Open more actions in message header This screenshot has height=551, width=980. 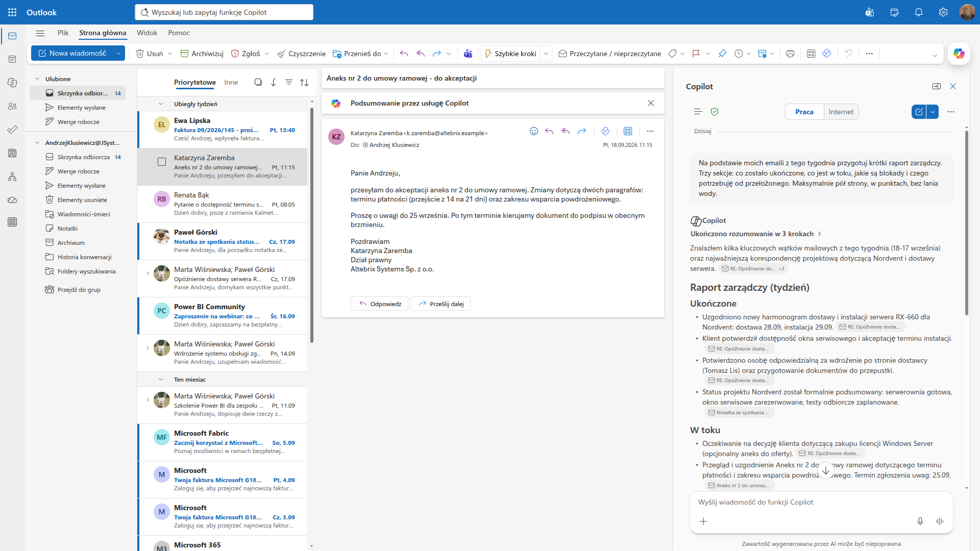650,131
